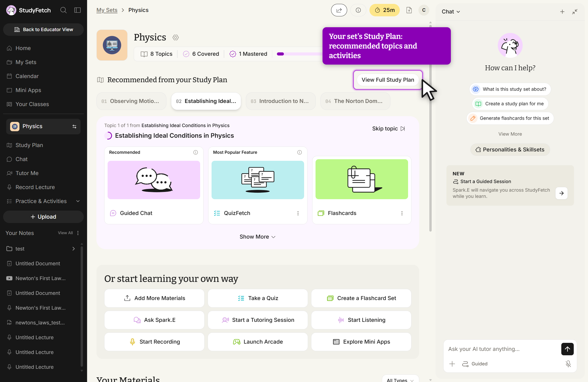The image size is (588, 382).
Task: Open QuizFetch card options menu
Action: point(298,213)
